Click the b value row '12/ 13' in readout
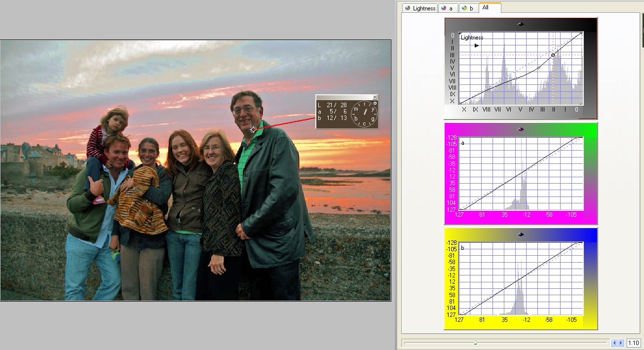The width and height of the screenshot is (644, 350). pos(333,117)
